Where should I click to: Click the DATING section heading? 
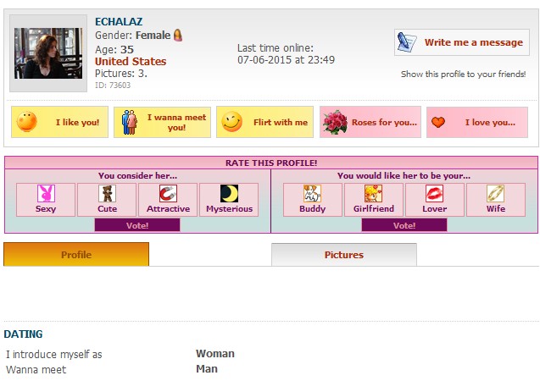23,334
